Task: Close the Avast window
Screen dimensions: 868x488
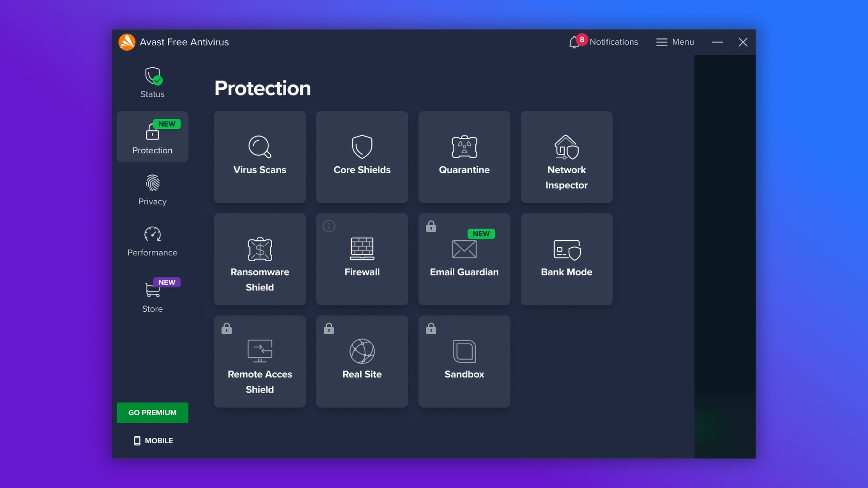Action: (743, 42)
